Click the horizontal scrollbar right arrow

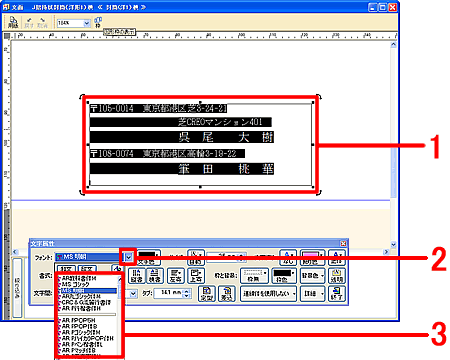coord(387,252)
